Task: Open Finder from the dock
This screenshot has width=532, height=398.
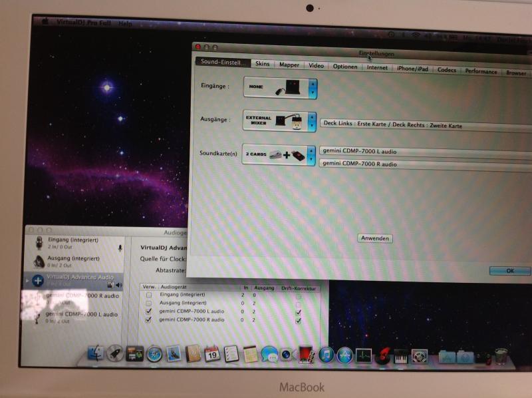Action: coord(96,353)
